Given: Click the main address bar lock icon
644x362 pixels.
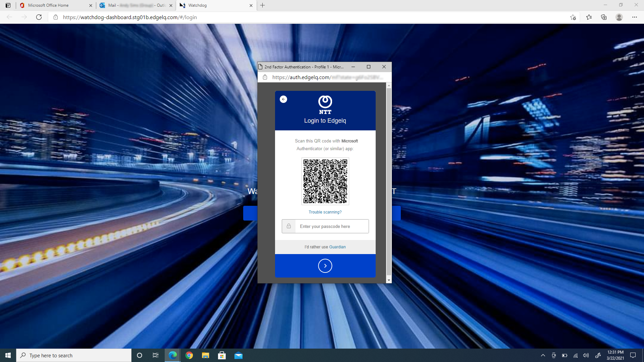Looking at the screenshot, I should pyautogui.click(x=56, y=17).
